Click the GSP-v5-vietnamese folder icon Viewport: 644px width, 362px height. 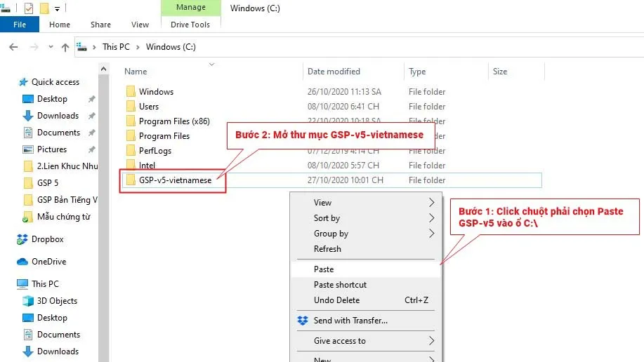pyautogui.click(x=130, y=180)
